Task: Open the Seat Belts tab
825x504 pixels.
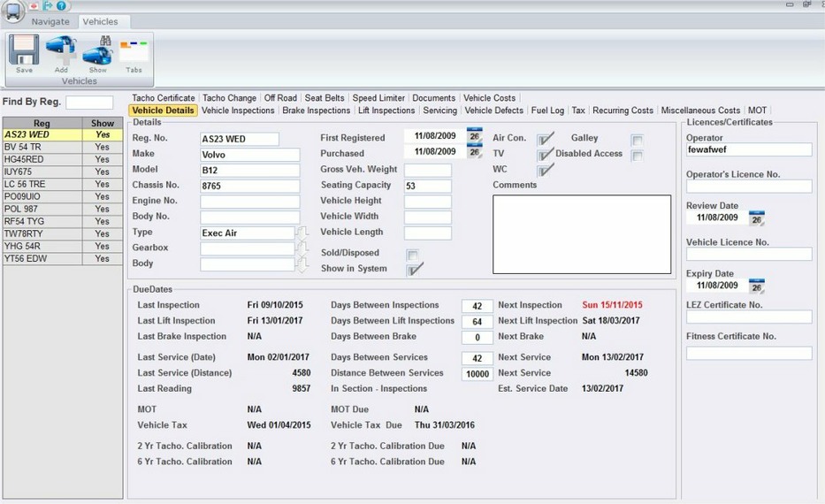Action: [x=325, y=98]
